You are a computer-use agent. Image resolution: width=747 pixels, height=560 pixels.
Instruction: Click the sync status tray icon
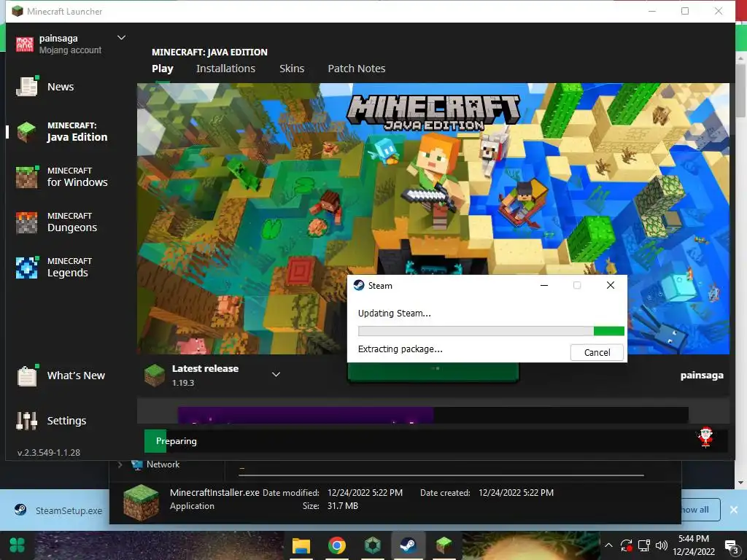coord(626,545)
